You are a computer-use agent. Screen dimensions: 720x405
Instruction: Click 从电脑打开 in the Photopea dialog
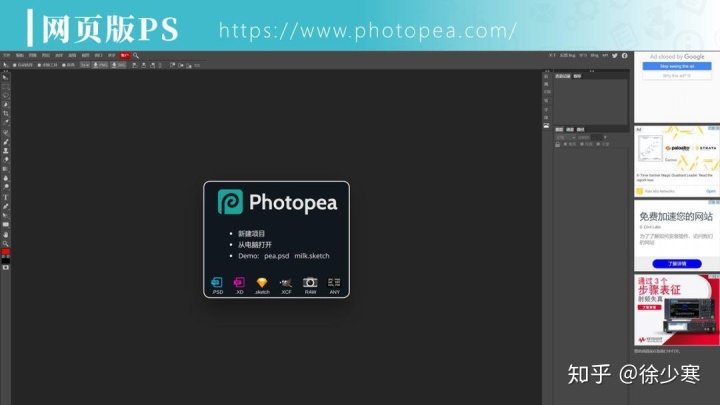(x=255, y=245)
